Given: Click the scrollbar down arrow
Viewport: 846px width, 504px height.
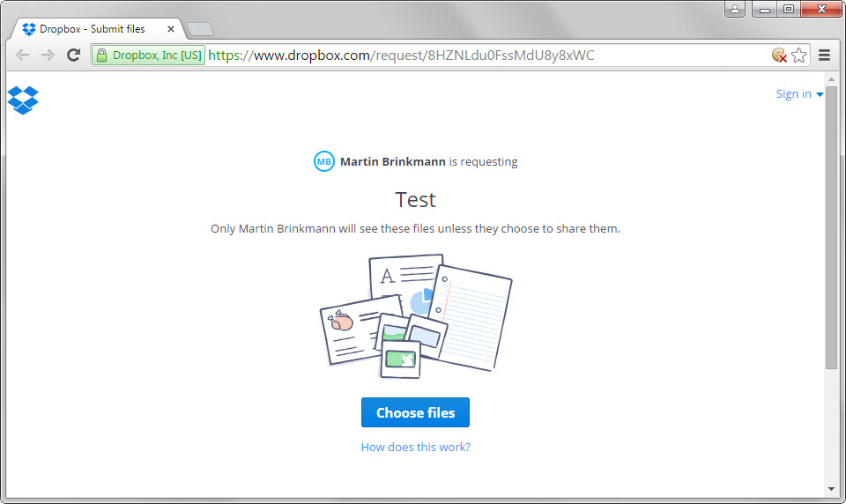Looking at the screenshot, I should [831, 489].
